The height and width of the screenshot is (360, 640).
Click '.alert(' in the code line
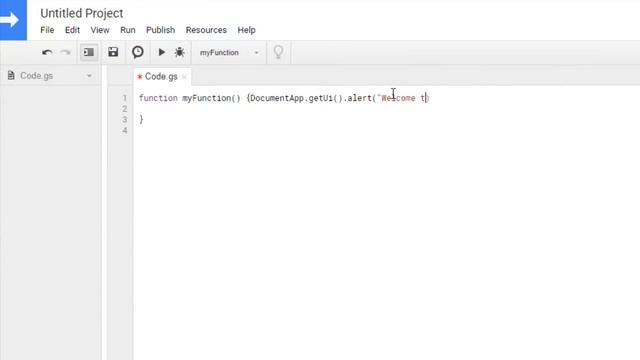click(360, 98)
